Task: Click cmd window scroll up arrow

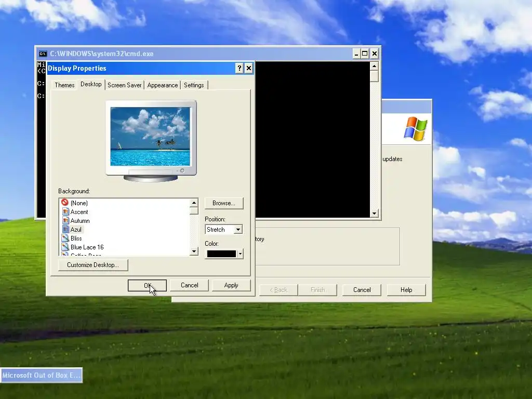Action: [x=374, y=66]
